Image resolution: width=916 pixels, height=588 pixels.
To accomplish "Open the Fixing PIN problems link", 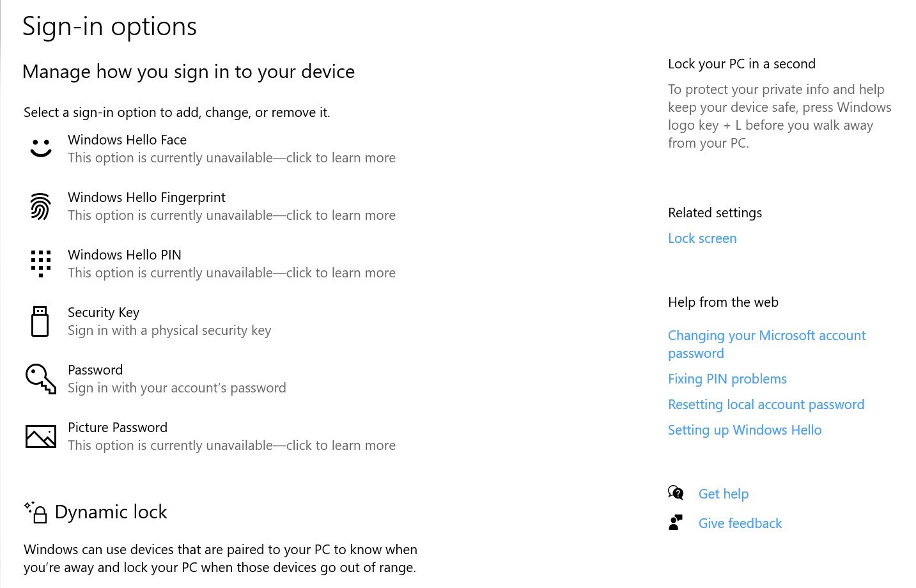I will (x=727, y=379).
